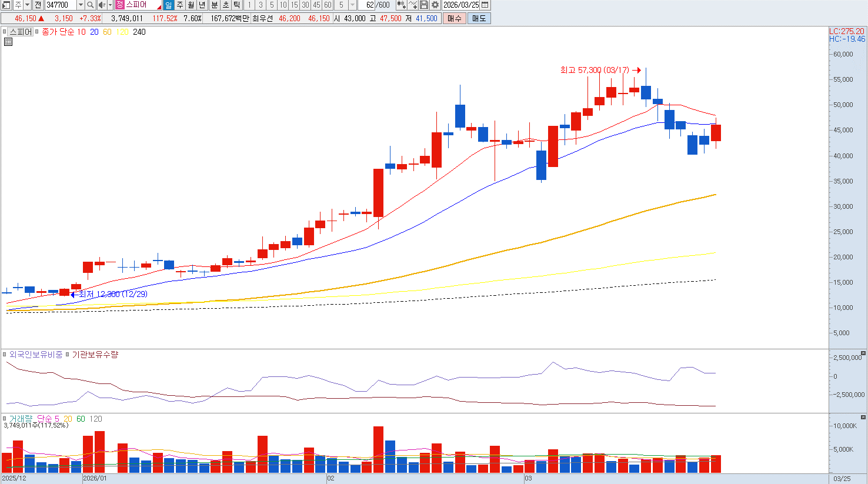Click the drawing tools line icon

(413, 5)
